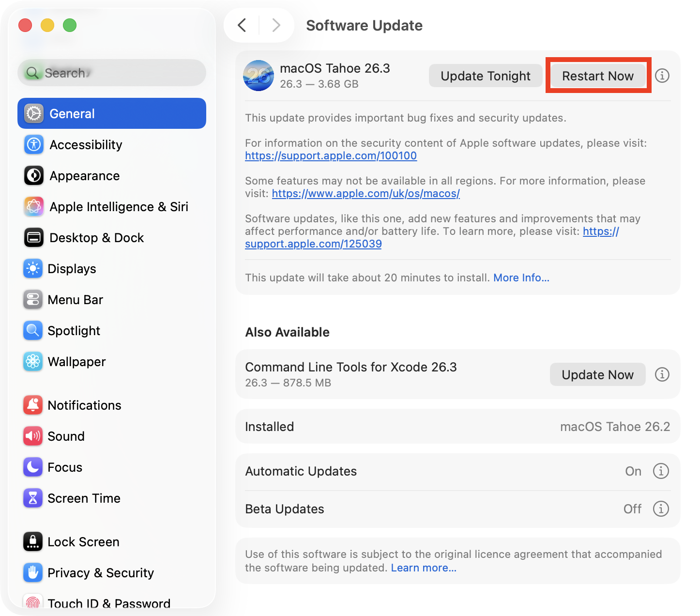View info about the macOS Tahoe 26.3 update
This screenshot has height=616, width=700.
point(662,76)
